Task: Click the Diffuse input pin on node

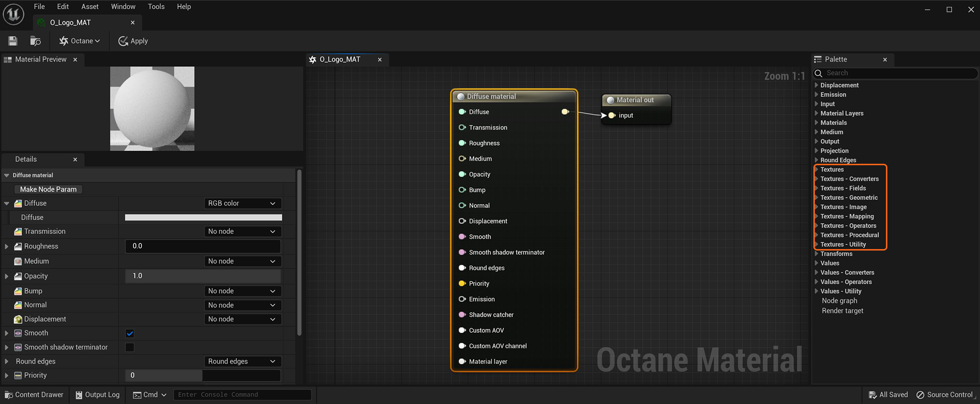Action: pyautogui.click(x=462, y=112)
